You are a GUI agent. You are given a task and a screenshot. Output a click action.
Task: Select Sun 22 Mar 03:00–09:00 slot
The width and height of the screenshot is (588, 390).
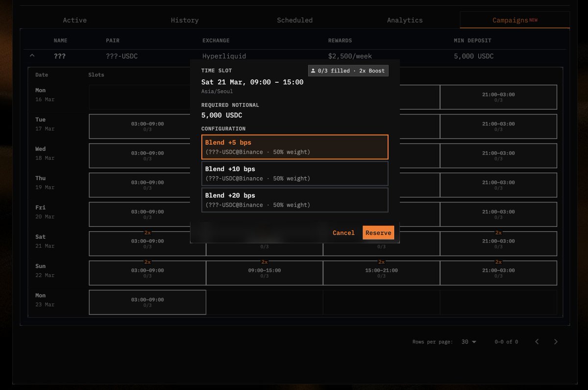(147, 273)
